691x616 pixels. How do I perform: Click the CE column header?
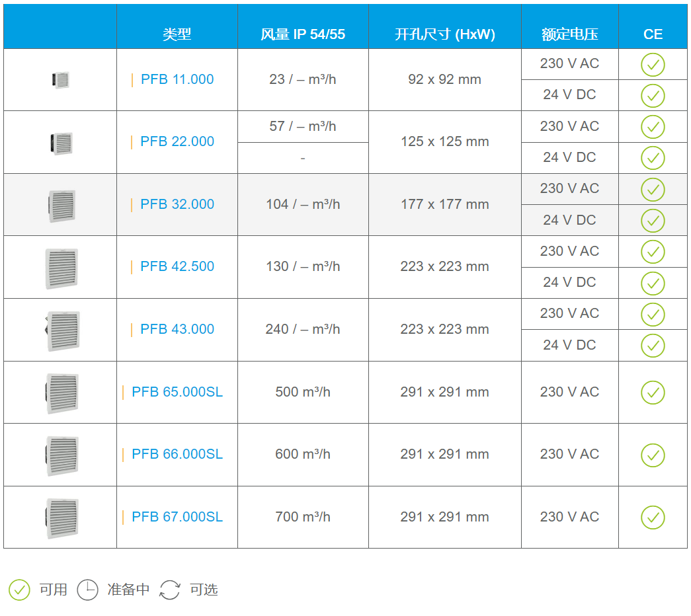click(x=653, y=34)
